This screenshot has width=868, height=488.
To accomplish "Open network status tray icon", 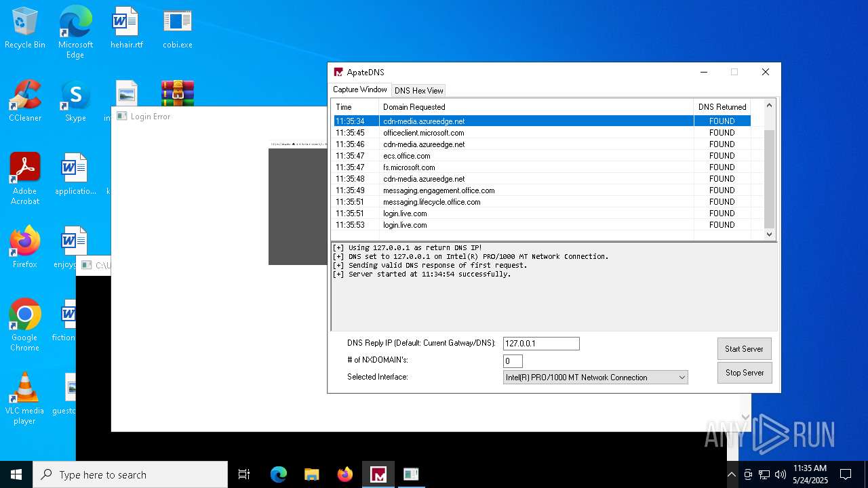I will pos(764,474).
